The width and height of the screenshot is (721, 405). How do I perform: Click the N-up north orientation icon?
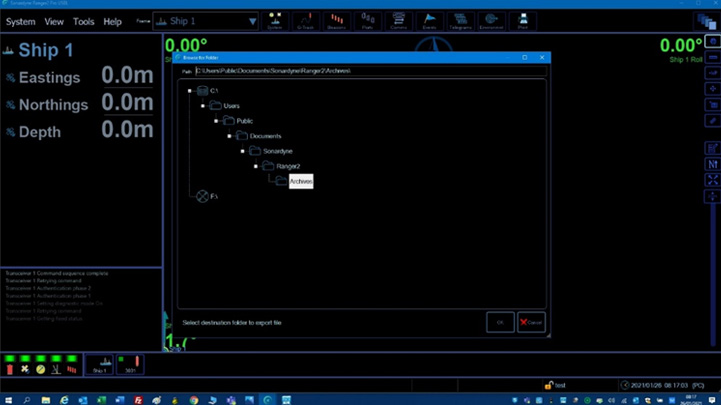[712, 164]
